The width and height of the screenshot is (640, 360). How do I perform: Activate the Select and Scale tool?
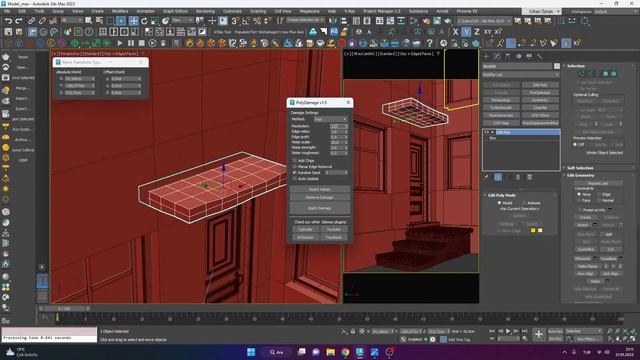pos(155,20)
